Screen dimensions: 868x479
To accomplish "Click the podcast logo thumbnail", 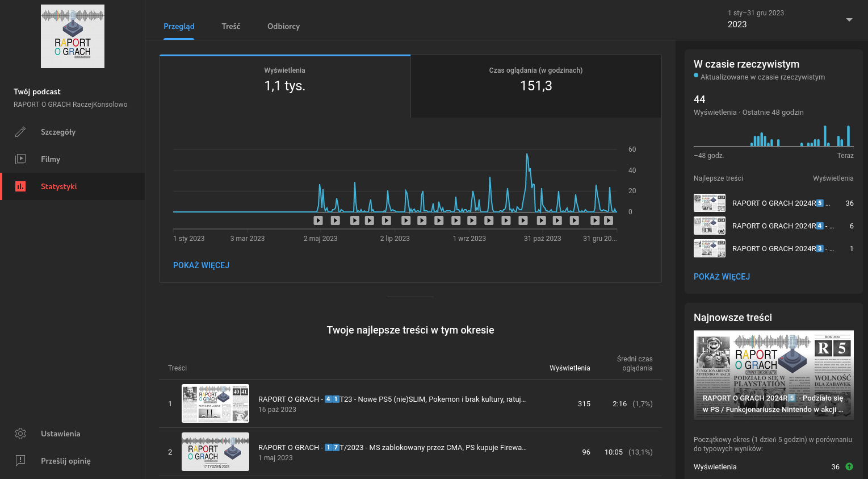I will click(73, 36).
